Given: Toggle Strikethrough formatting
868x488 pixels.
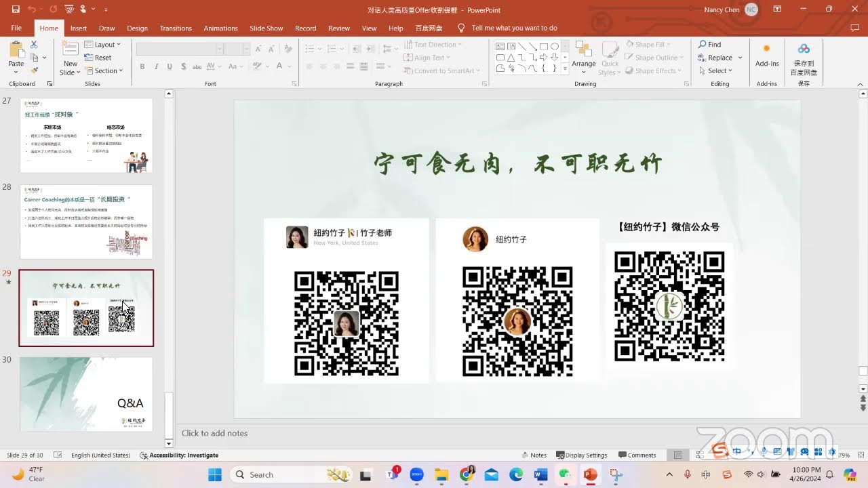Looking at the screenshot, I should (x=197, y=66).
